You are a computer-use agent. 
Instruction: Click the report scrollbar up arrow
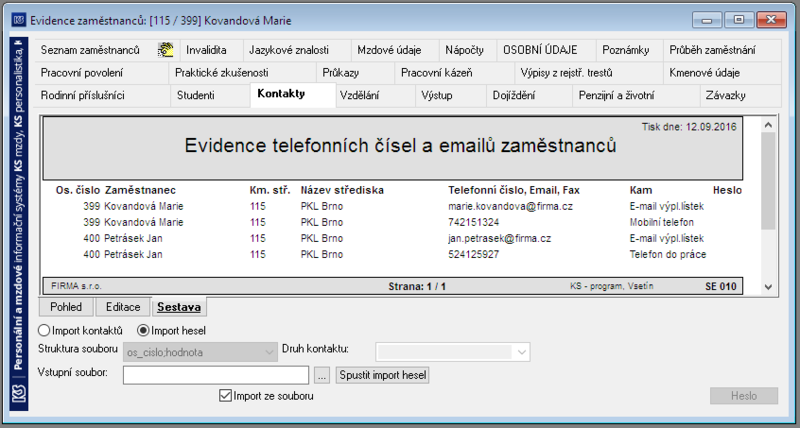click(769, 124)
